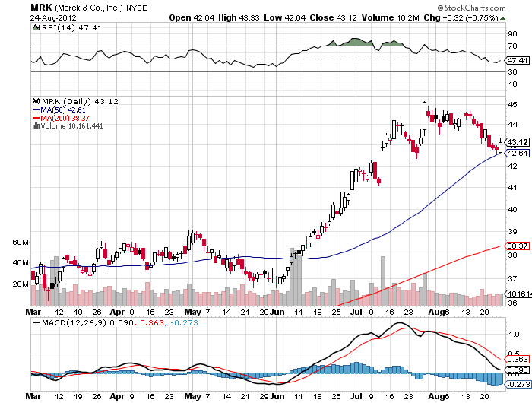Click the 'Open 42.64' value

tap(192, 17)
